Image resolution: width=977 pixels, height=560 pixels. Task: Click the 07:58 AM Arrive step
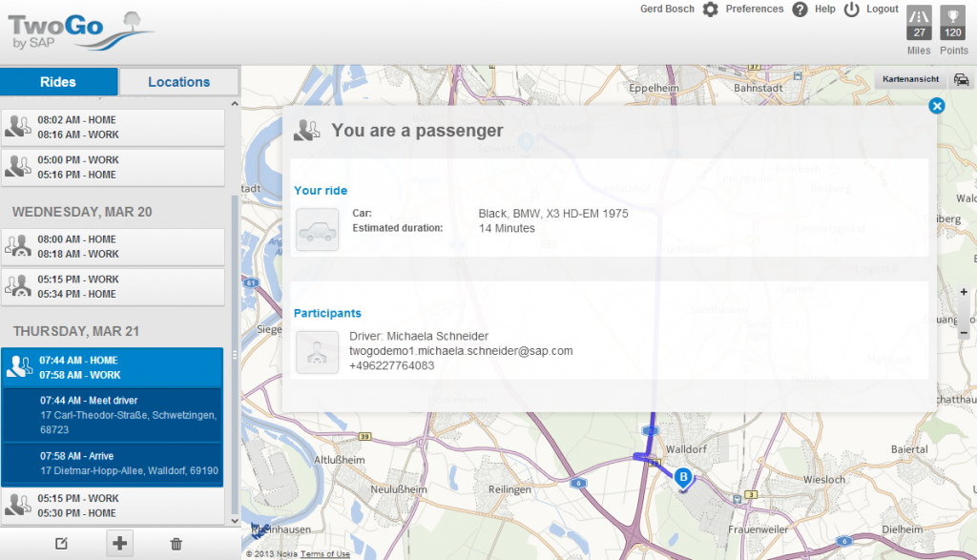click(x=113, y=464)
